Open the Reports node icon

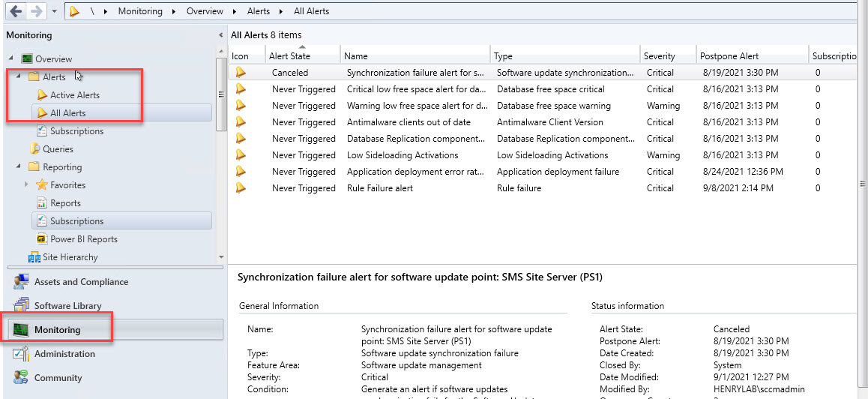coord(43,203)
